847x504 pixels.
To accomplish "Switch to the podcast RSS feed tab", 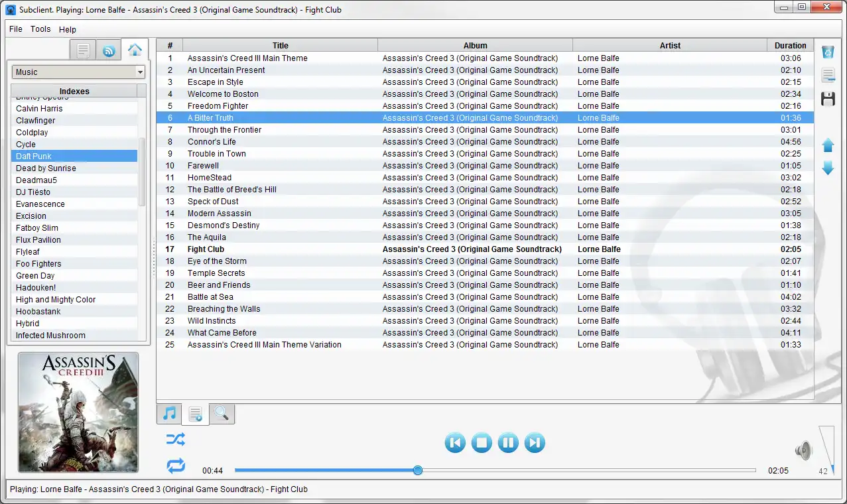I will (109, 50).
